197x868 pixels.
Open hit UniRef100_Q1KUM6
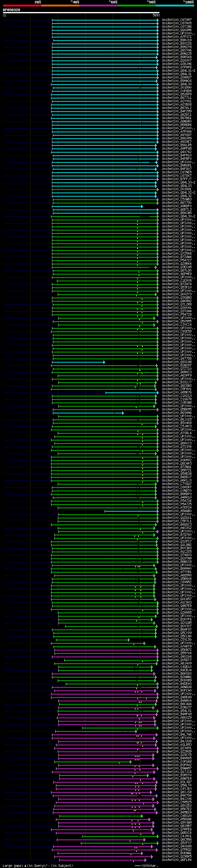click(x=177, y=30)
